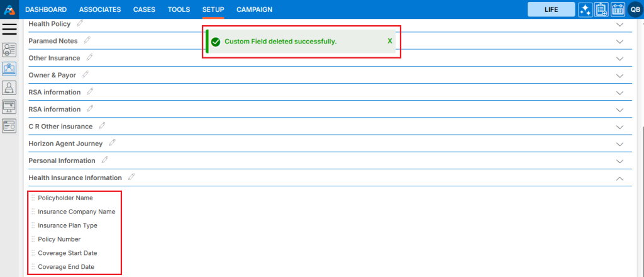
Task: Click the app logo in top-left corner
Action: [9, 9]
